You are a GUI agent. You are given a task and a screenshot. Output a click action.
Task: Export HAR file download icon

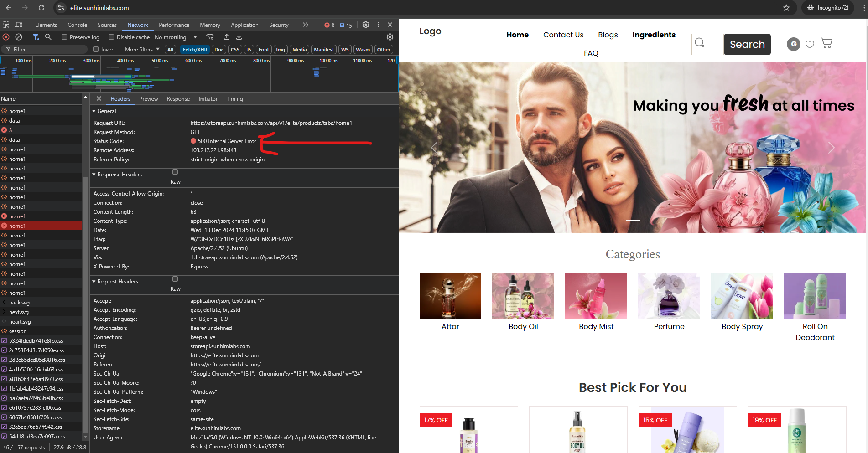coord(239,37)
